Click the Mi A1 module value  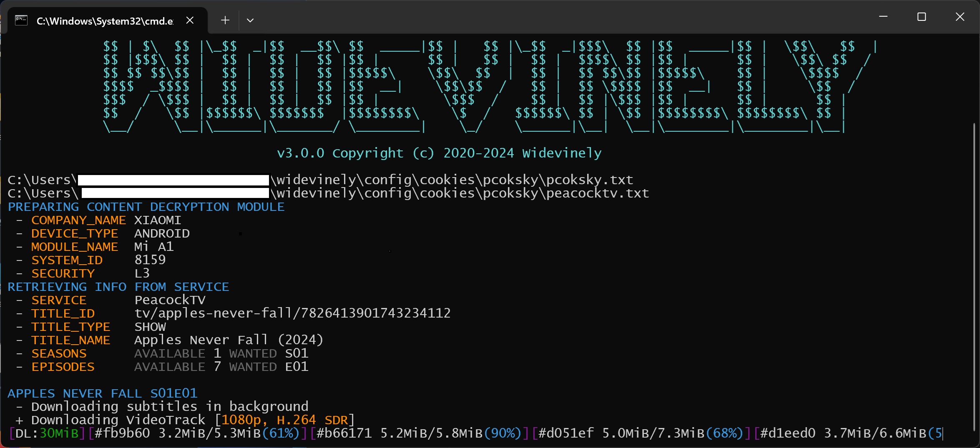(154, 247)
